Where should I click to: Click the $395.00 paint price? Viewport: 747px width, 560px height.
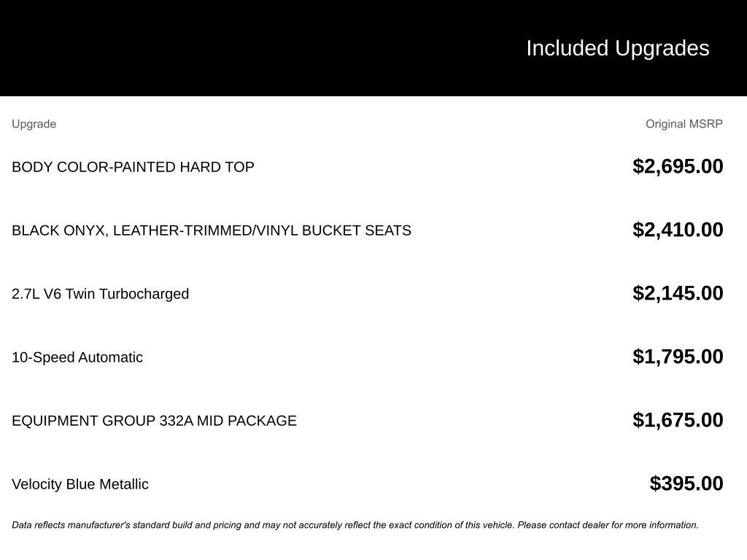686,483
